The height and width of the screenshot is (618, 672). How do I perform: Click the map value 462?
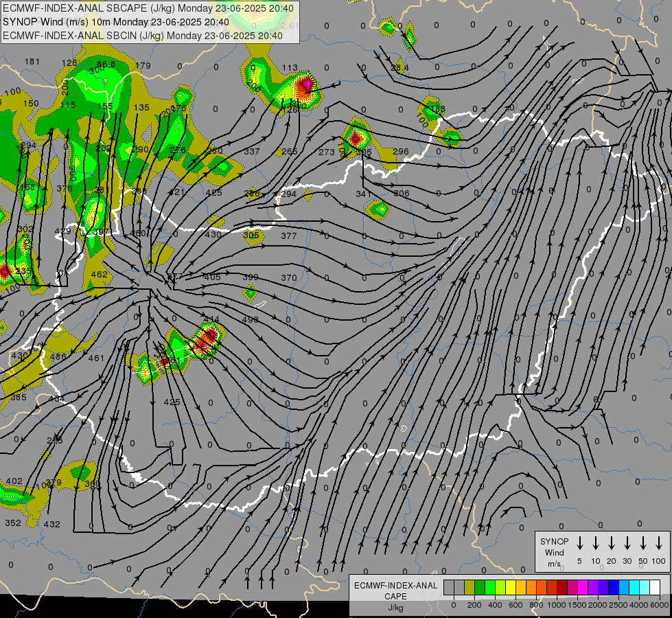pyautogui.click(x=99, y=273)
